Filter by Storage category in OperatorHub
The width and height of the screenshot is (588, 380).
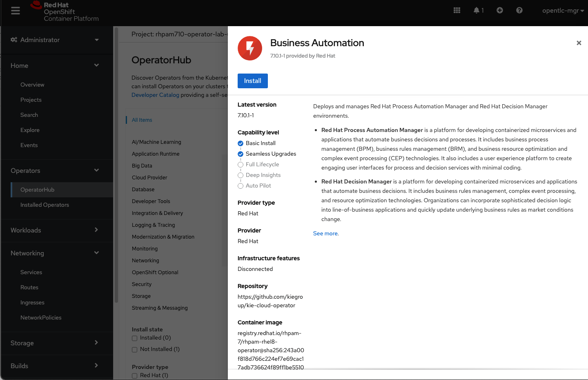click(x=141, y=296)
